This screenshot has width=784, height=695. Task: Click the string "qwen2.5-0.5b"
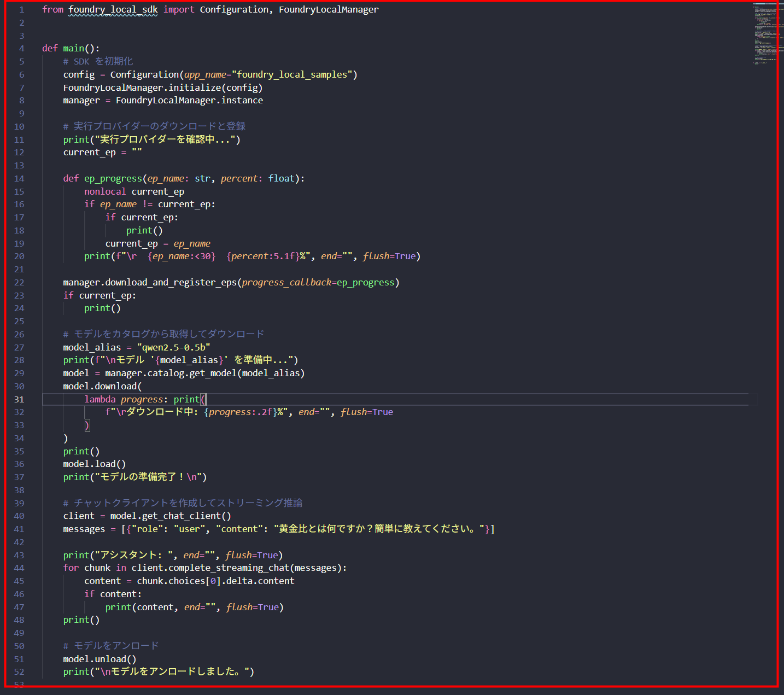pos(174,347)
